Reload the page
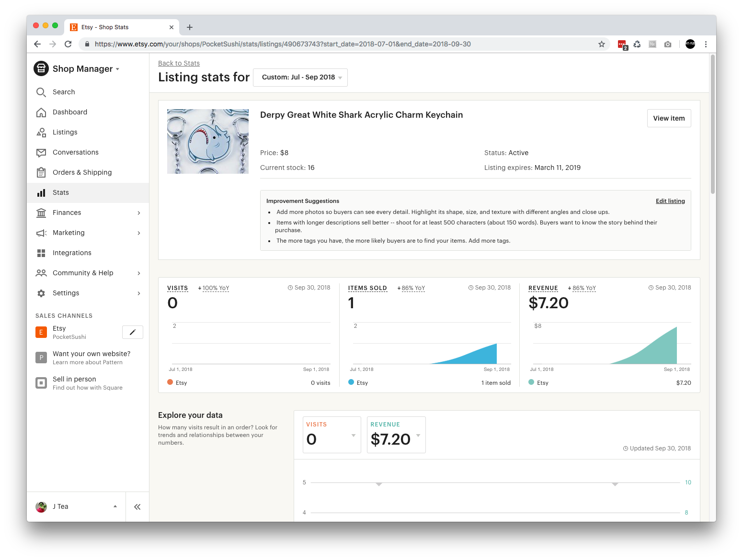Viewport: 743px width, 560px height. pos(68,44)
